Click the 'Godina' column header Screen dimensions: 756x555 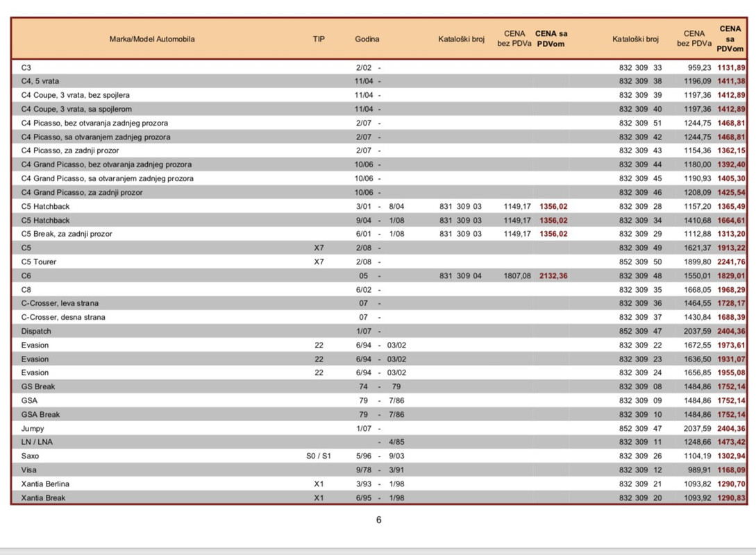pyautogui.click(x=367, y=39)
